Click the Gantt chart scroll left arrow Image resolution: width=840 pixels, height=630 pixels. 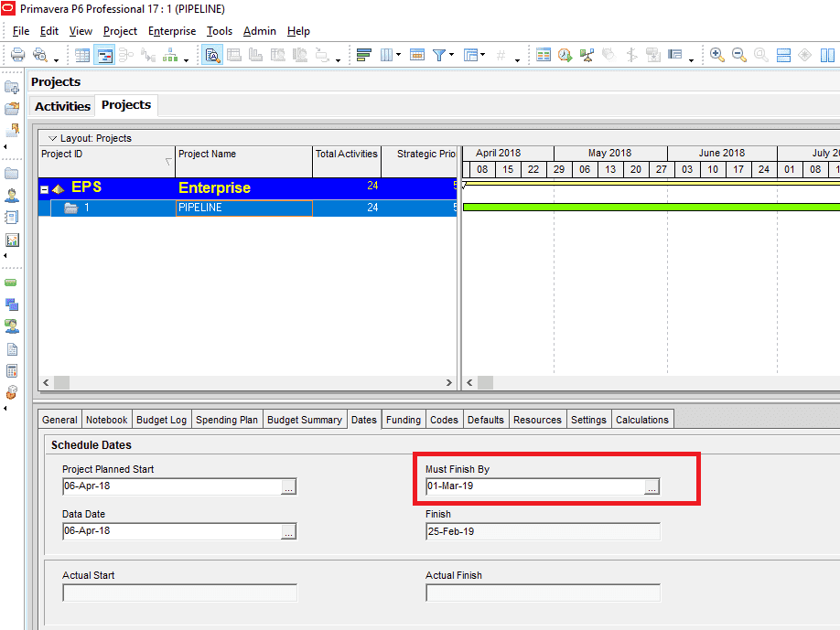click(x=469, y=382)
